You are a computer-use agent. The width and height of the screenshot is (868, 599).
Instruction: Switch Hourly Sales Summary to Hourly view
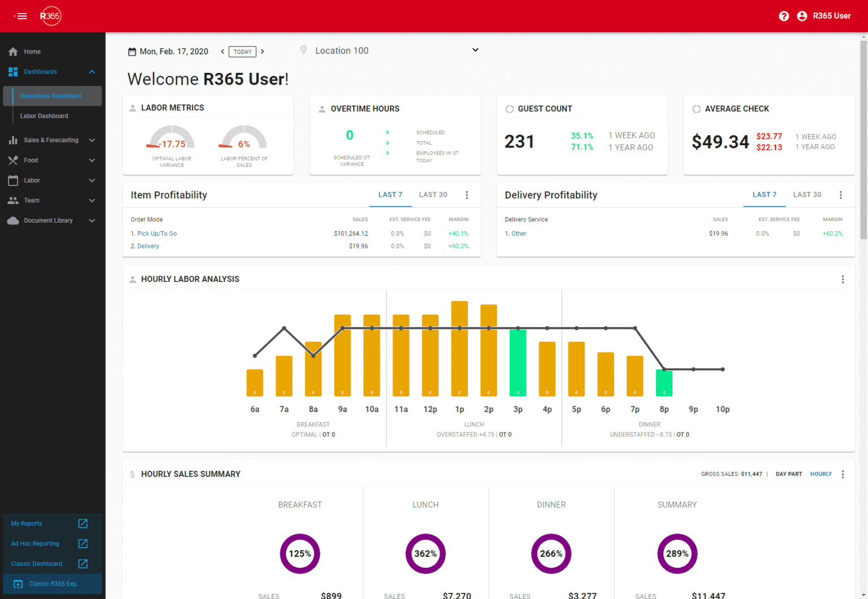821,474
